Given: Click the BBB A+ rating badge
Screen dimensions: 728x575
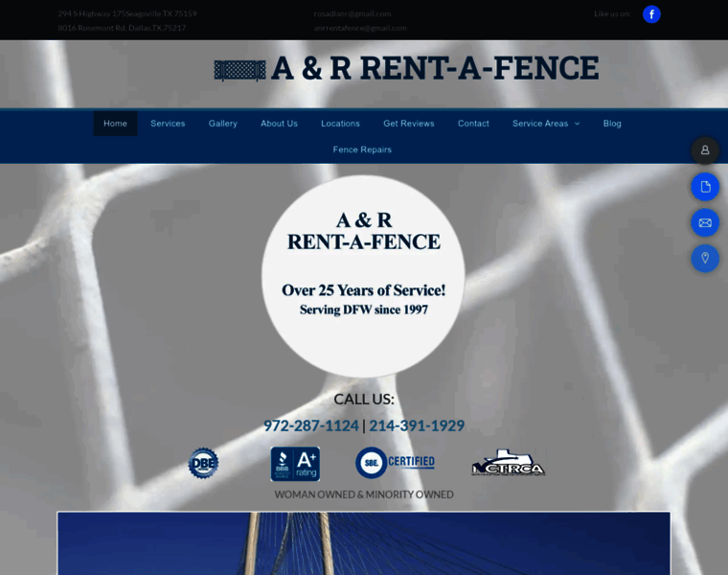Looking at the screenshot, I should click(x=295, y=464).
